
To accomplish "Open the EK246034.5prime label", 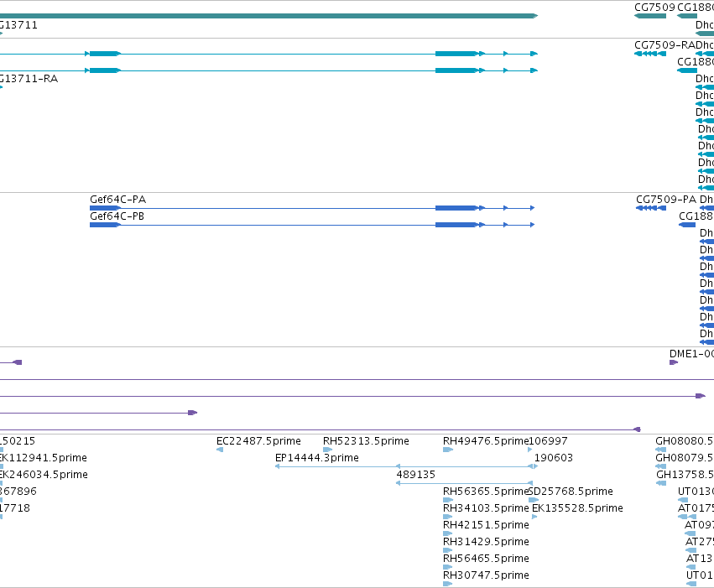I will click(44, 475).
